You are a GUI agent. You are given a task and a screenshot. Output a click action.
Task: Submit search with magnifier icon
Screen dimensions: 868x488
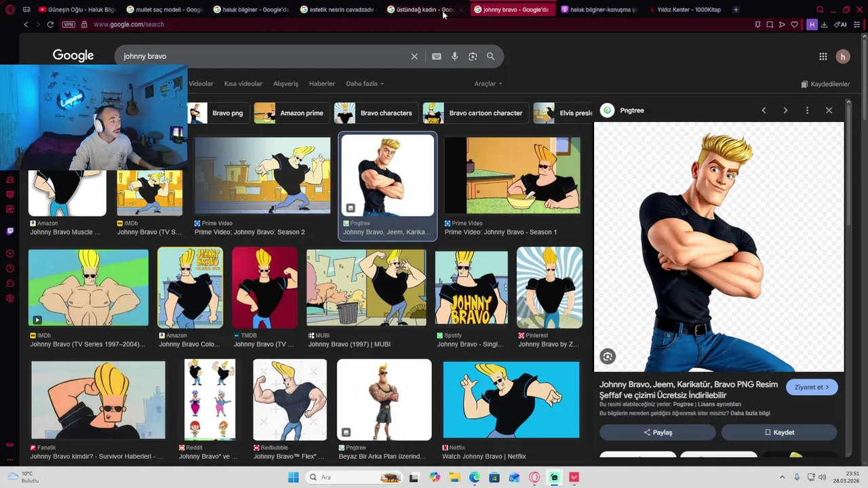click(x=491, y=56)
